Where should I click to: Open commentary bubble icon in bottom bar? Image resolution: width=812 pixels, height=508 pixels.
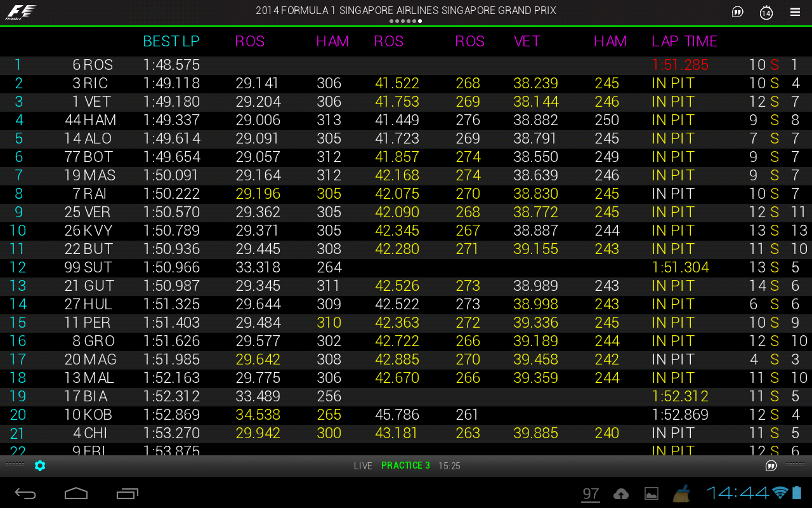771,465
